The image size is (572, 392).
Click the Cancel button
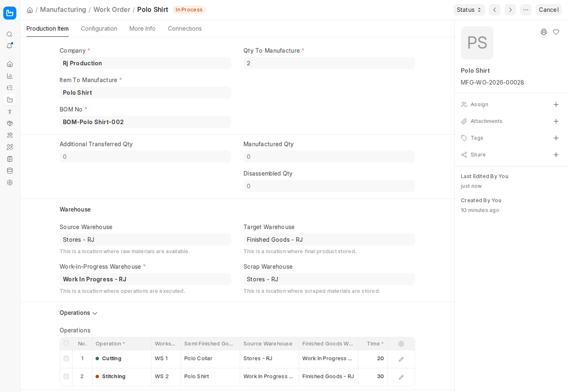click(549, 10)
